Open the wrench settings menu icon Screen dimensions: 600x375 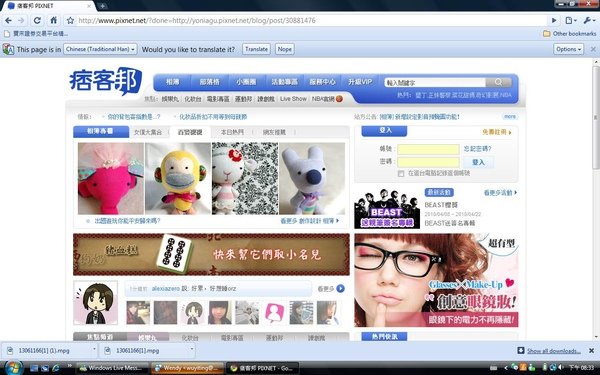click(588, 20)
